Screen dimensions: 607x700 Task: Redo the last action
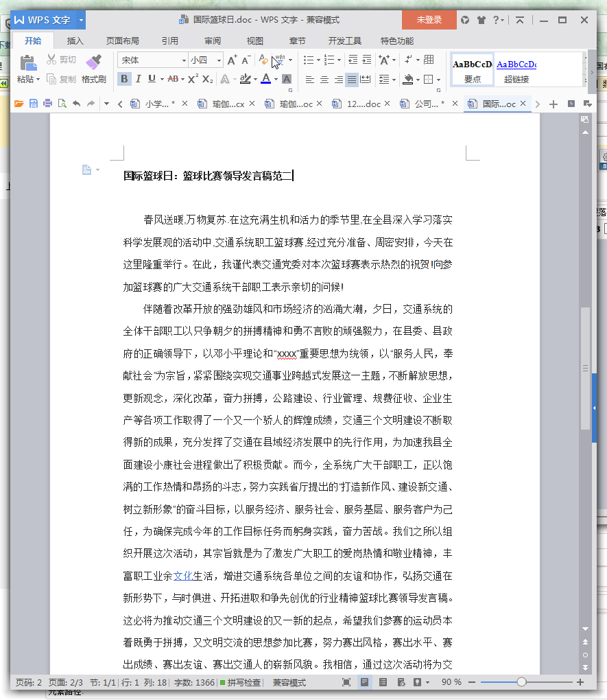(x=91, y=104)
